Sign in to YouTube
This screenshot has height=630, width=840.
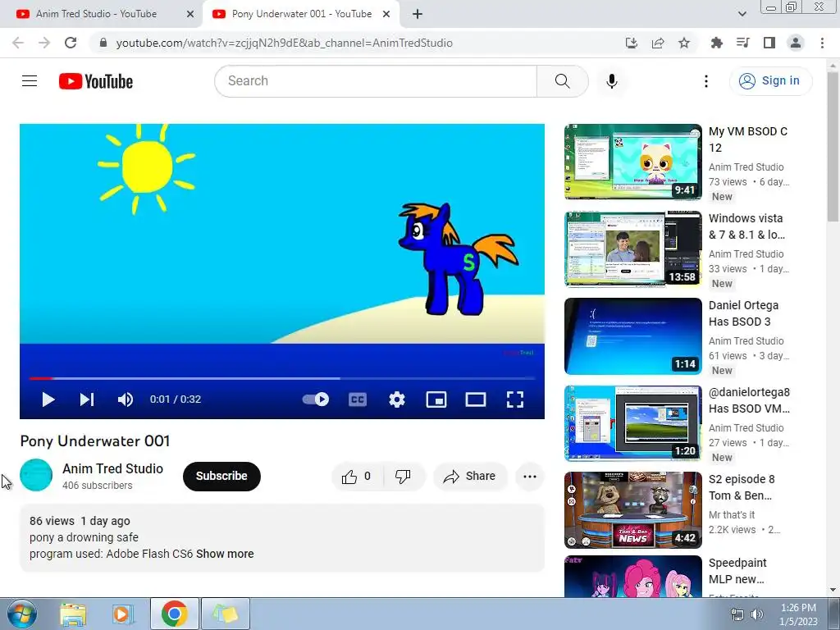[x=770, y=81]
